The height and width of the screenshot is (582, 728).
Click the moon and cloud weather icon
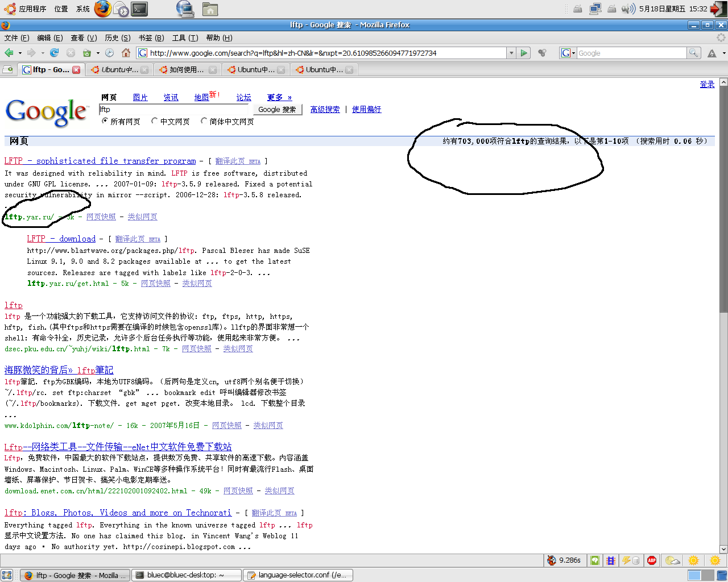point(673,560)
